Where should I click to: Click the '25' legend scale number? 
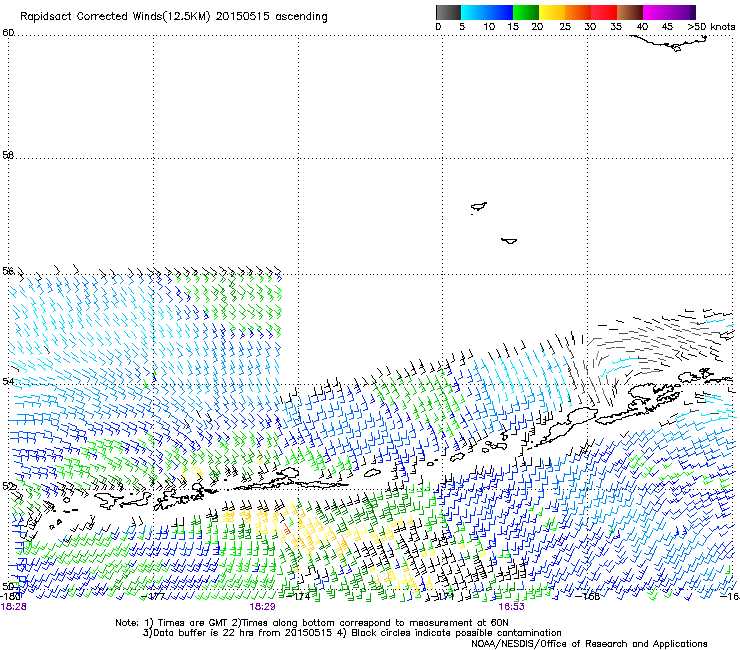click(565, 27)
